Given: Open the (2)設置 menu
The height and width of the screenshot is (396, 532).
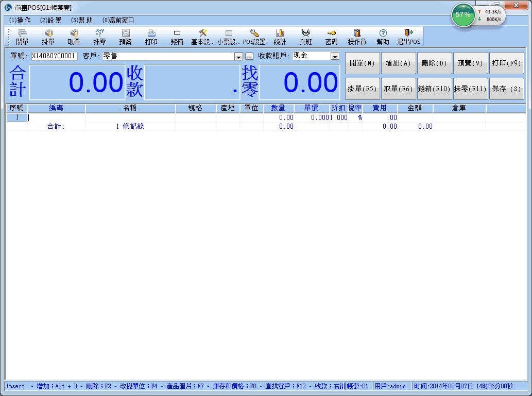Looking at the screenshot, I should click(x=50, y=20).
